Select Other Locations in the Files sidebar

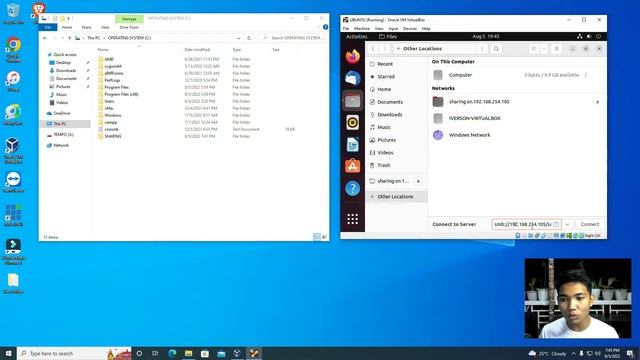click(396, 197)
